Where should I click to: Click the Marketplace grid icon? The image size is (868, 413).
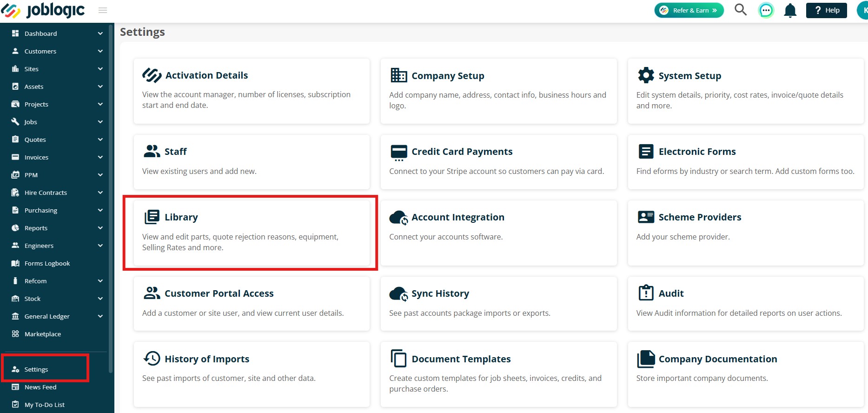15,333
